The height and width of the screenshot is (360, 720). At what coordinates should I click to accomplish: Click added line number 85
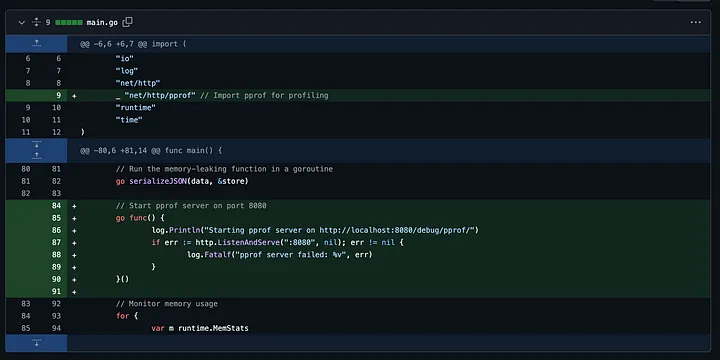tap(56, 218)
